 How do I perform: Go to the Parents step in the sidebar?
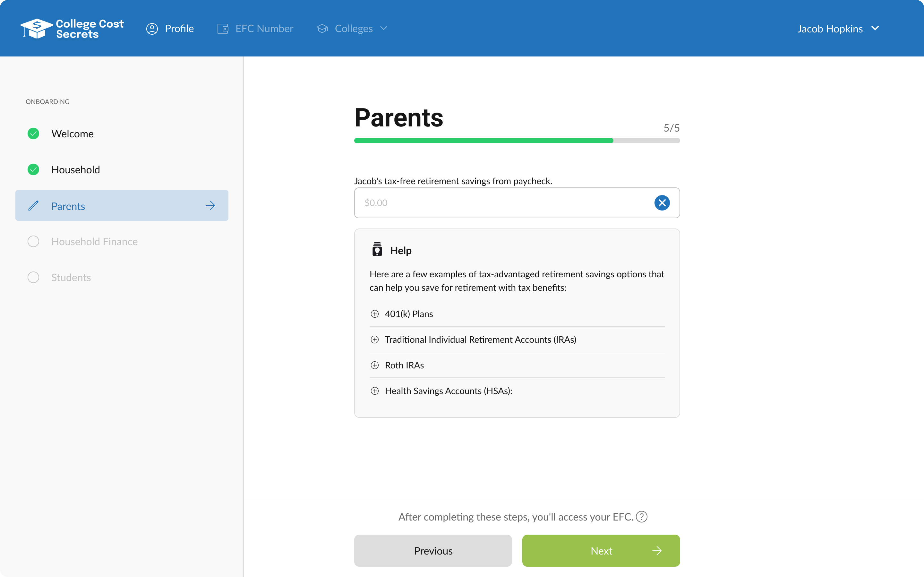68,206
